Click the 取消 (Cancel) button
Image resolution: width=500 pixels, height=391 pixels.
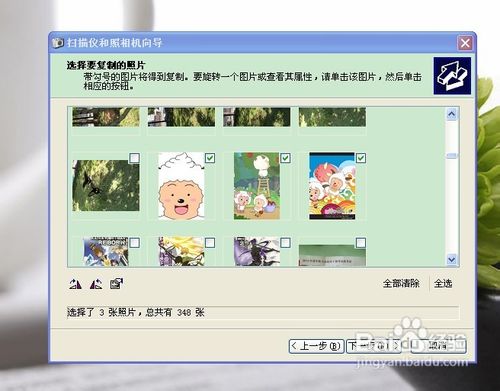[x=438, y=346]
